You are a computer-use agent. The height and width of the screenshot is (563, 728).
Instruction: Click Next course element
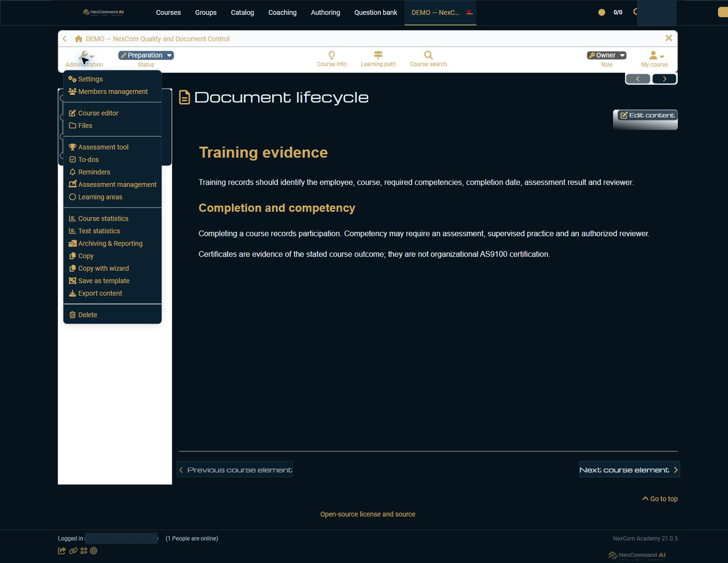629,470
